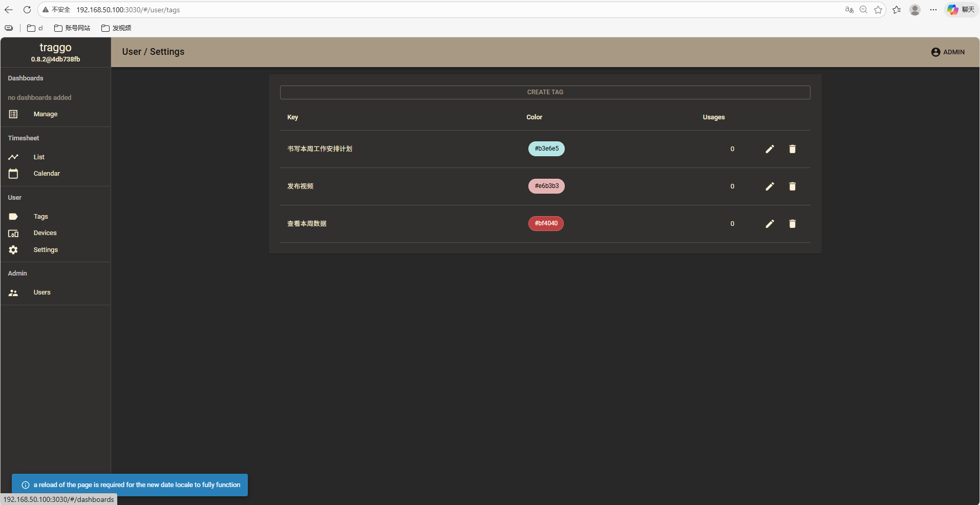Viewport: 980px width, 505px height.
Task: Go to Timesheet List view
Action: [x=39, y=157]
